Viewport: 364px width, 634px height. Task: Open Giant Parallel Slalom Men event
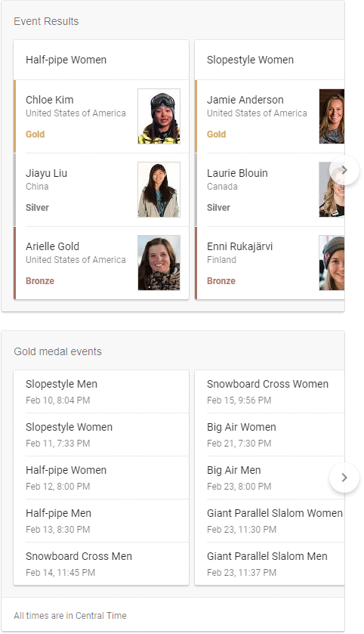point(270,564)
